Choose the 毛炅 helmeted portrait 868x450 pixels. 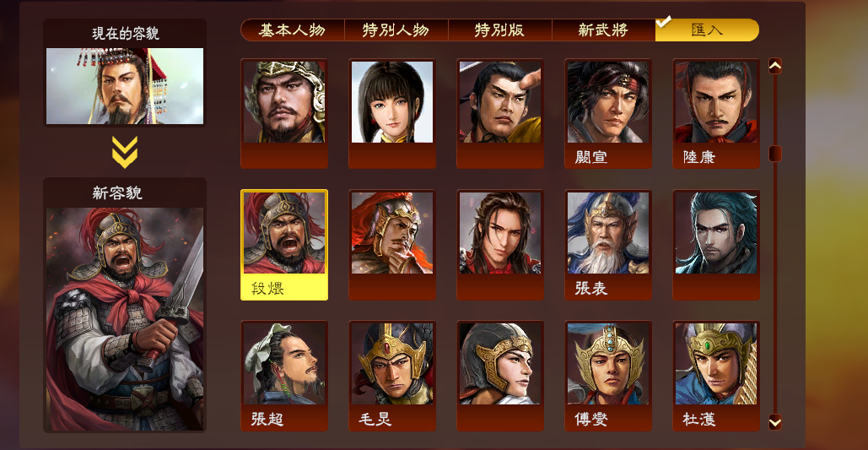392,376
